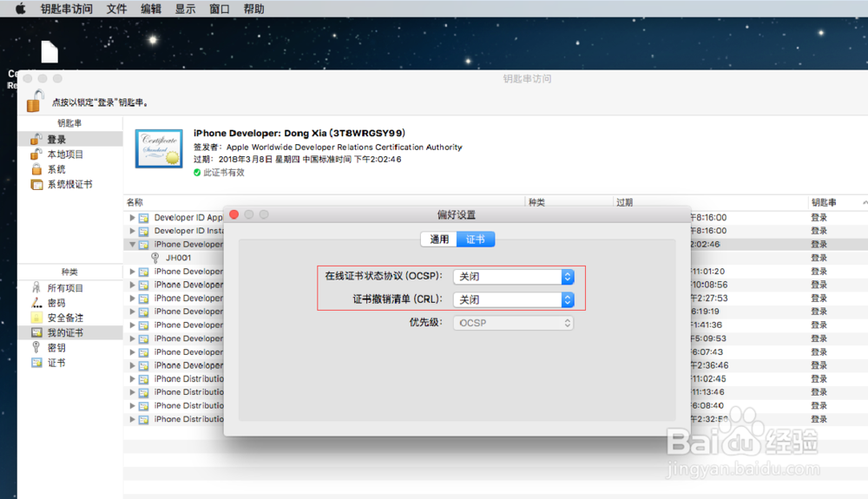Viewport: 868px width, 499px height.
Task: Select the 本地项目 keychain in sidebar
Action: point(69,154)
